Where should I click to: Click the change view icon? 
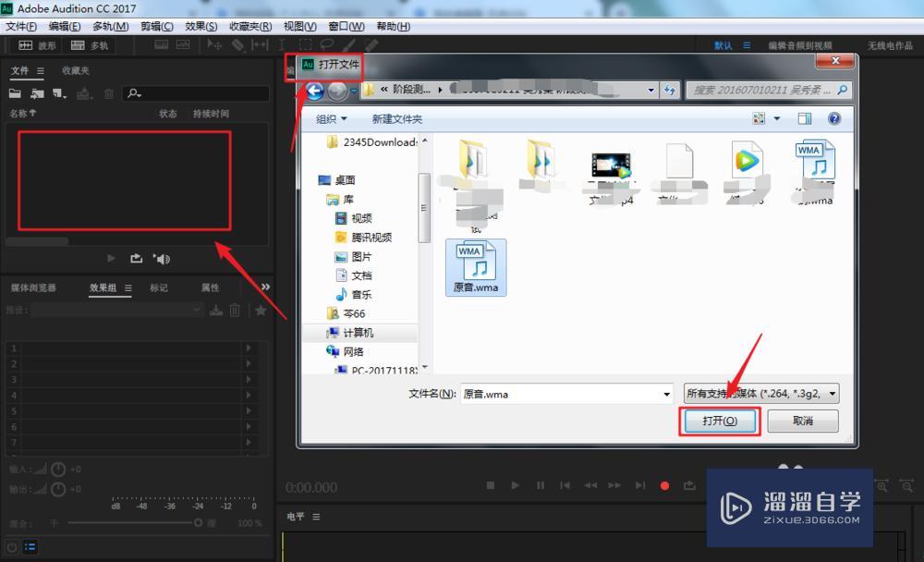tap(759, 118)
